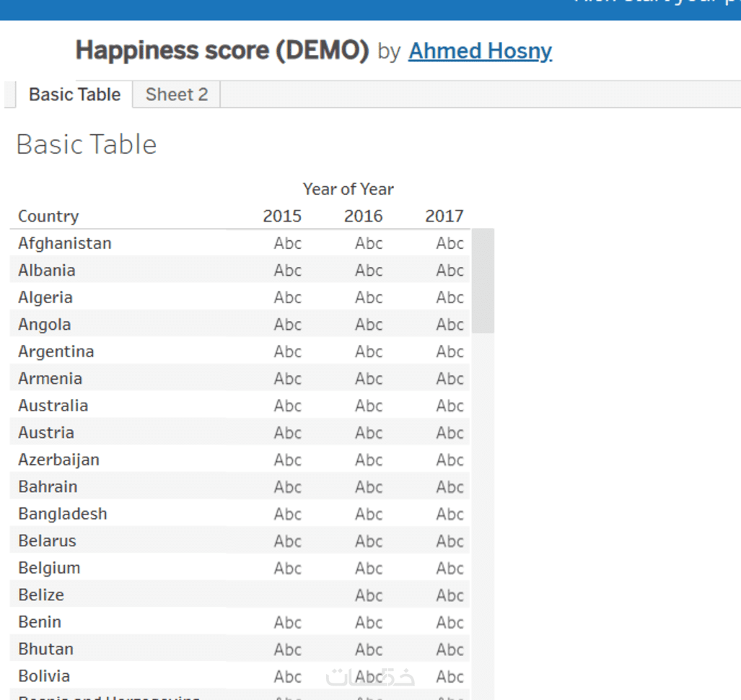Click the Year of Year header label
Image resolution: width=741 pixels, height=700 pixels.
[x=348, y=189]
